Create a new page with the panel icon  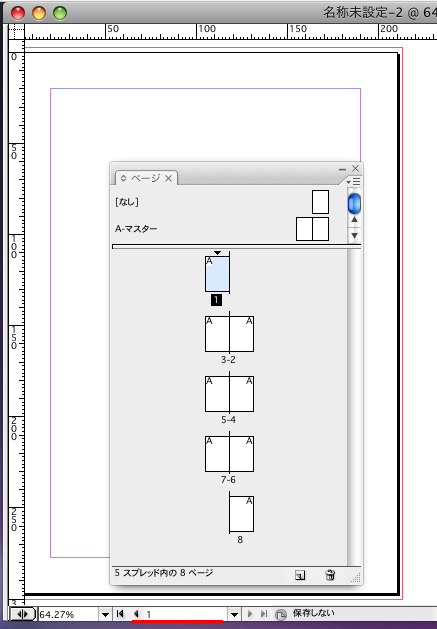[x=300, y=575]
